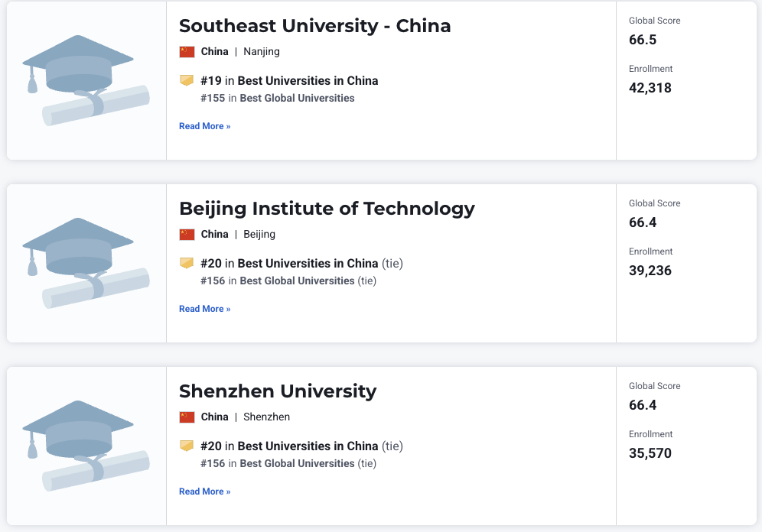Click Southeast University graduation cap thumbnail
This screenshot has width=762, height=532.
pos(86,80)
